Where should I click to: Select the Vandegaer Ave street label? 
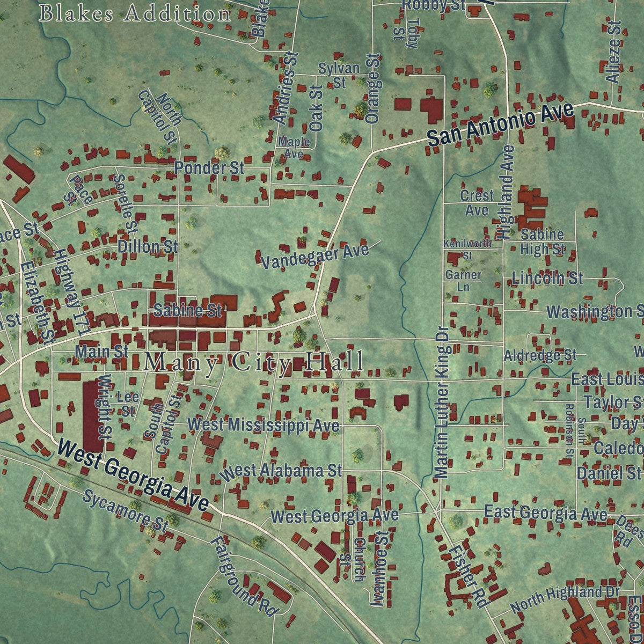(x=315, y=256)
